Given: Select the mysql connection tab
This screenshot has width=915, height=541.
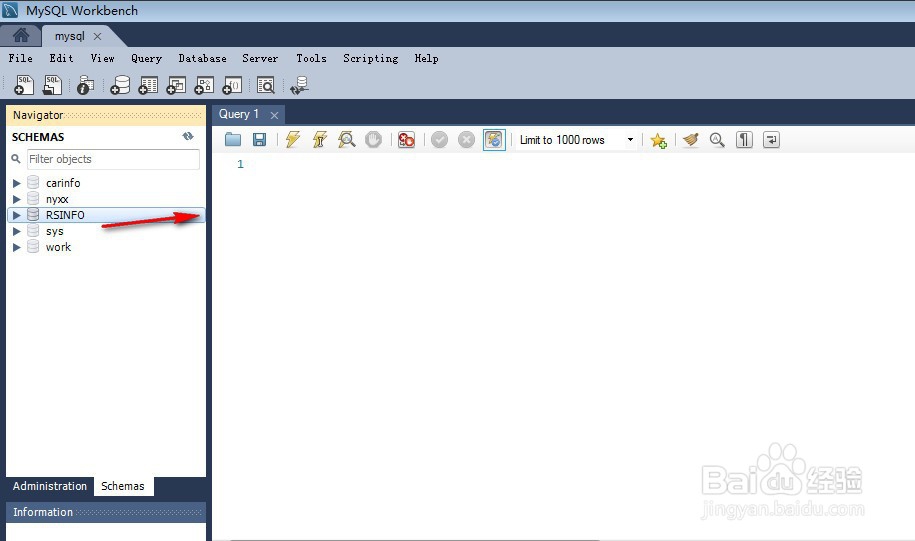Looking at the screenshot, I should click(69, 36).
